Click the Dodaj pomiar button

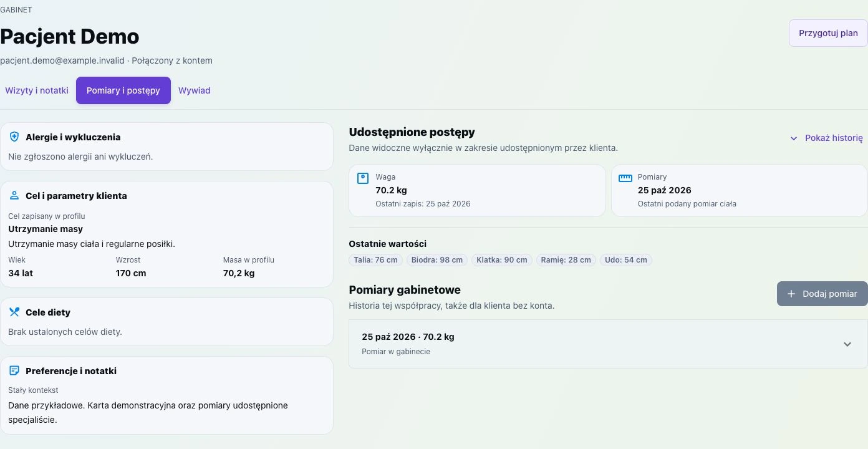point(822,294)
